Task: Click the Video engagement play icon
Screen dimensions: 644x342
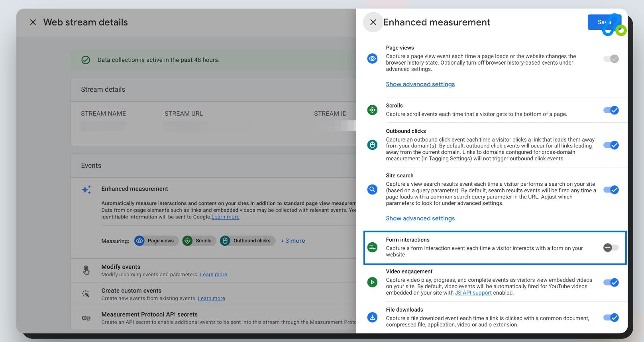Action: click(372, 282)
